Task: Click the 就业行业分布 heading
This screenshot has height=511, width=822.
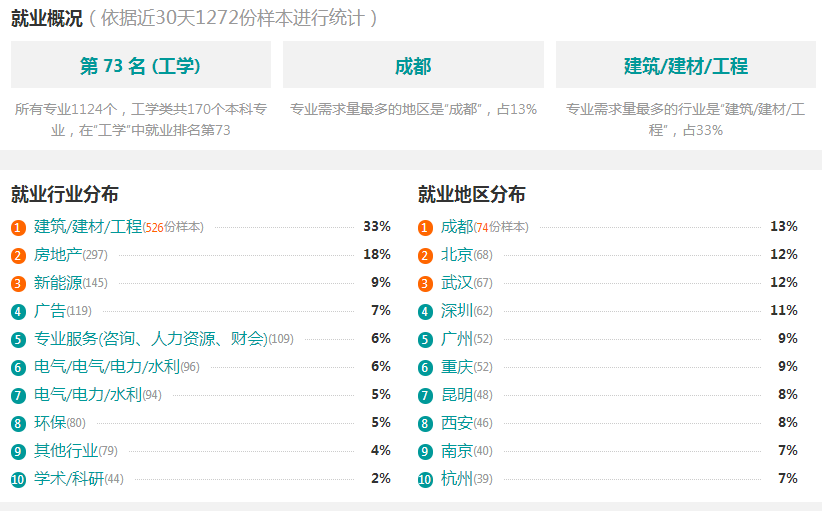Action: [64, 194]
